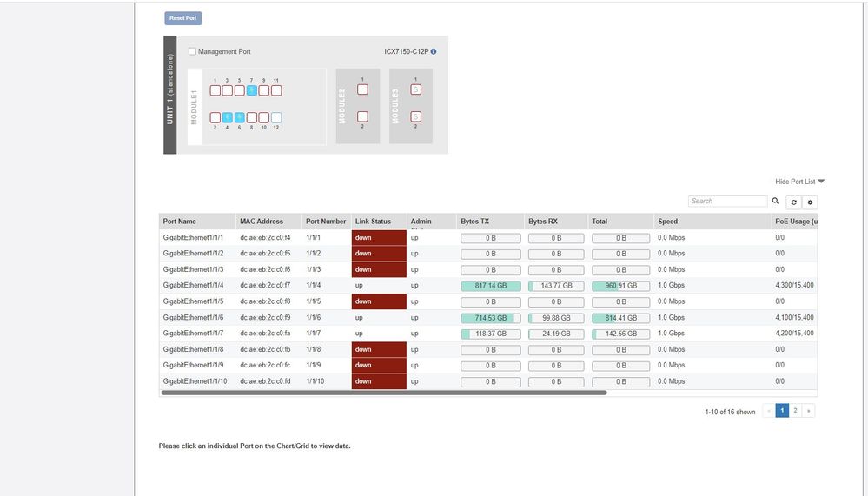Screen dimensions: 868x496
Task: Collapse the port list with Hide Port List
Action: tap(799, 182)
